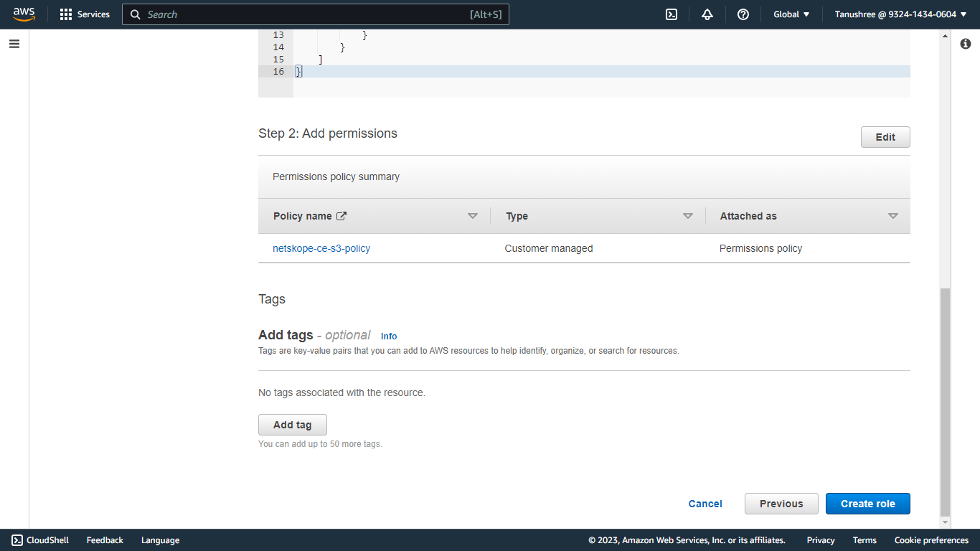980x551 pixels.
Task: Click the Previous button
Action: point(781,504)
